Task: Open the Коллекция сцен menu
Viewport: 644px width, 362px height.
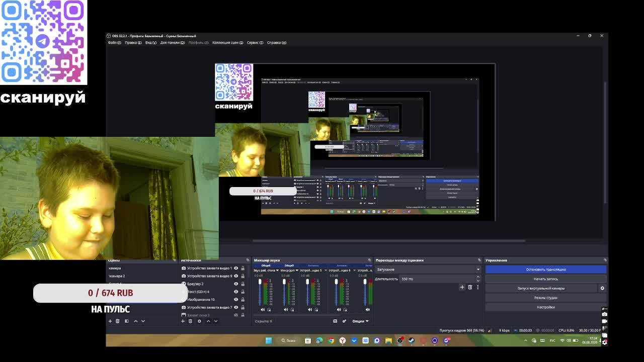Action: tap(228, 43)
